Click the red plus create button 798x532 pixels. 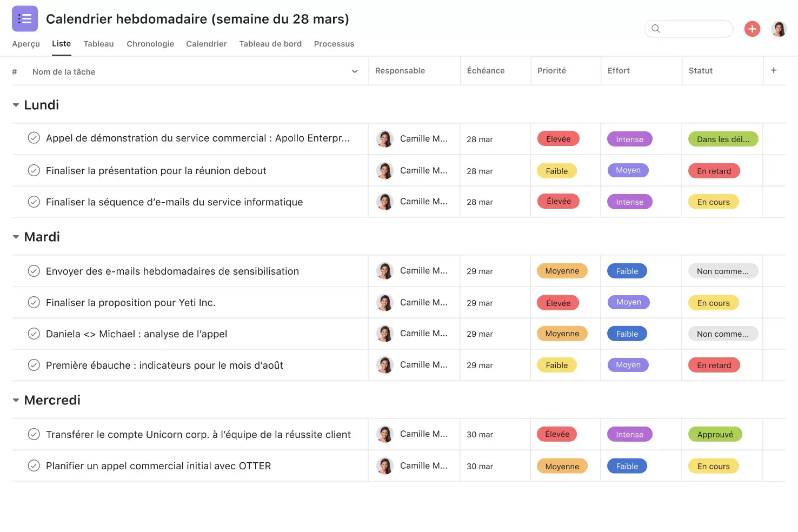(752, 29)
